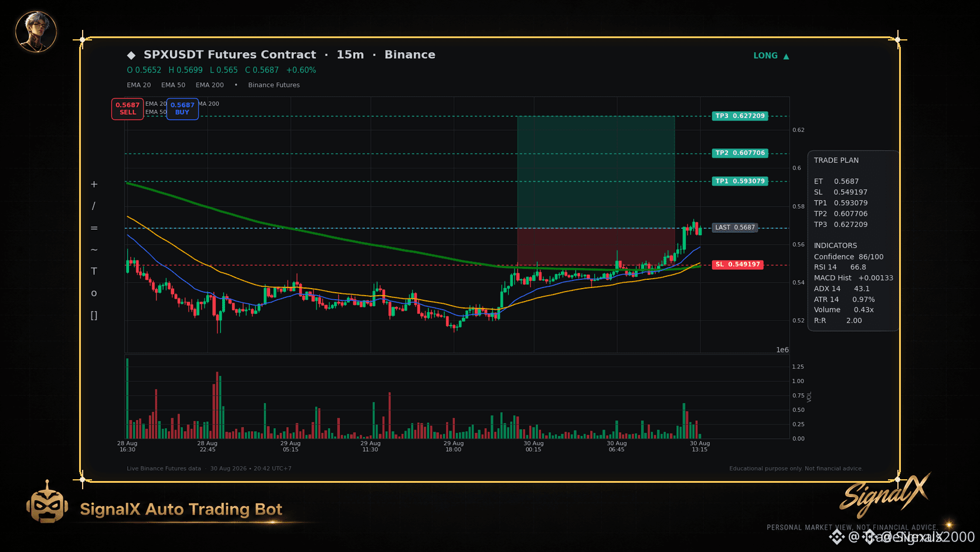Select the rectangle brackets tool

pyautogui.click(x=94, y=315)
